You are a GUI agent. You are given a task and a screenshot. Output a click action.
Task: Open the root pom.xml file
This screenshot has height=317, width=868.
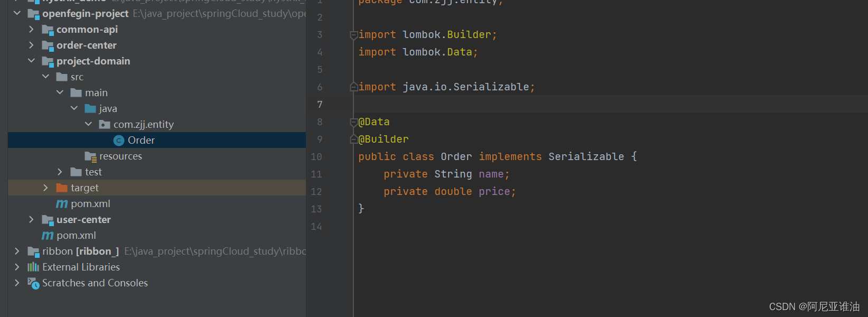click(x=76, y=235)
